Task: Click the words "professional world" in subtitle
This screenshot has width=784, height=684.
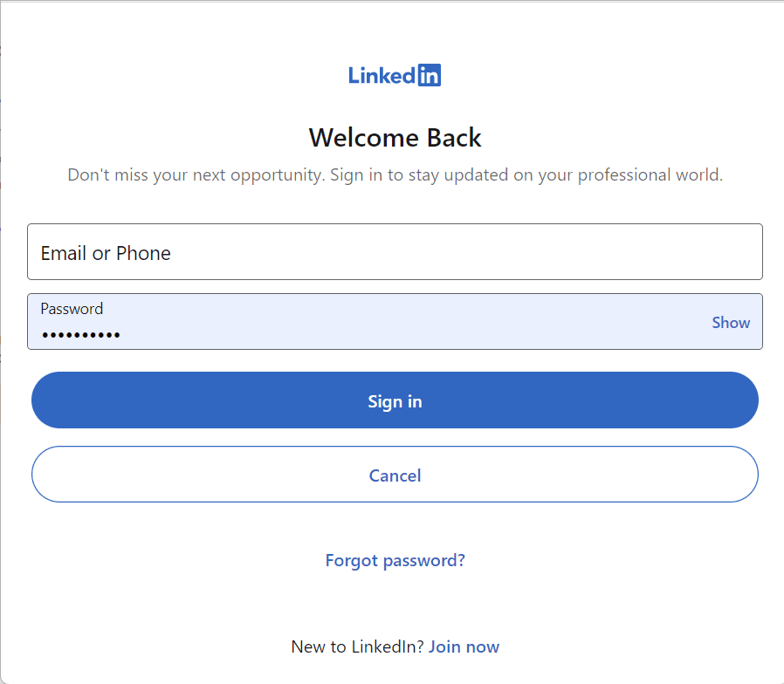Action: point(649,174)
